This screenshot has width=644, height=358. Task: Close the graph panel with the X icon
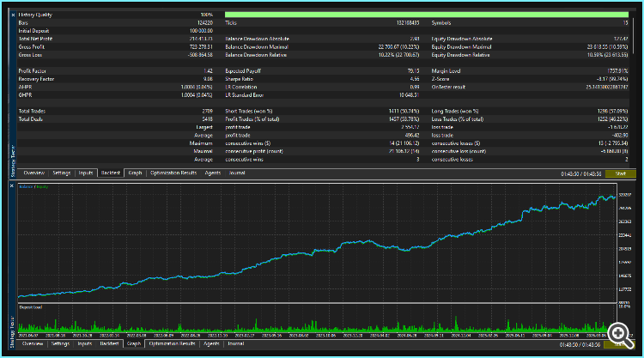click(12, 186)
